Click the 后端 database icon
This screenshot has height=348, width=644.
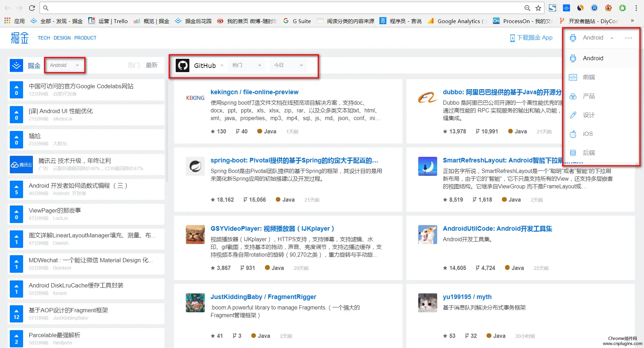coord(573,153)
